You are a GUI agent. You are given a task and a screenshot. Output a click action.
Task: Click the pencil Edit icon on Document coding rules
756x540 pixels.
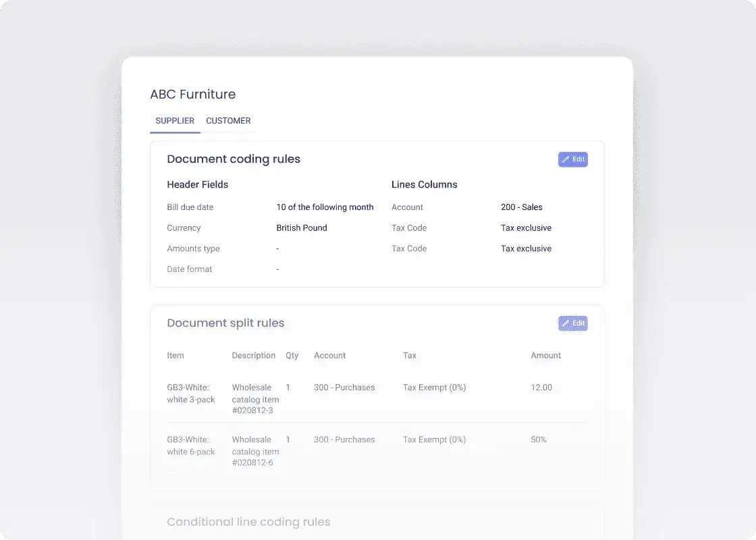tap(566, 159)
